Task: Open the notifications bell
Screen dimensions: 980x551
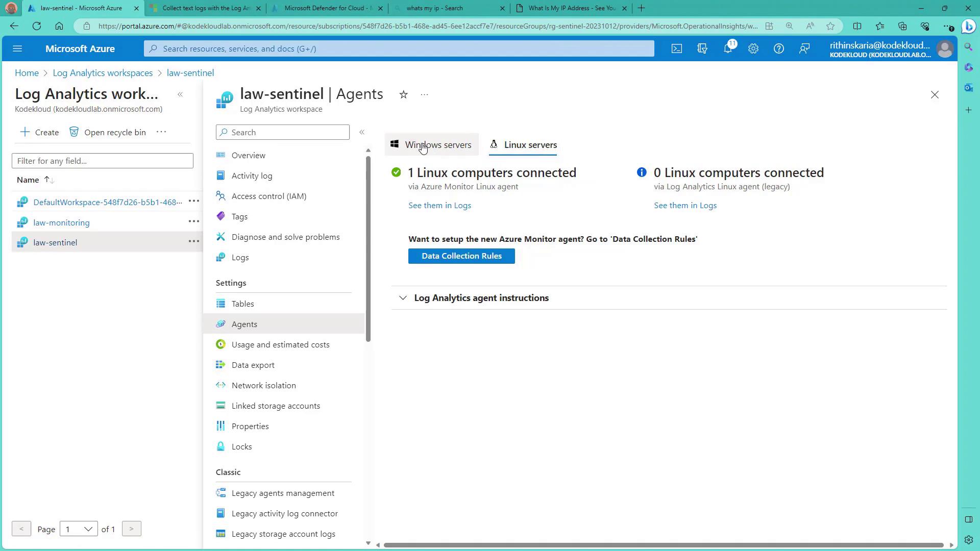Action: pos(728,48)
